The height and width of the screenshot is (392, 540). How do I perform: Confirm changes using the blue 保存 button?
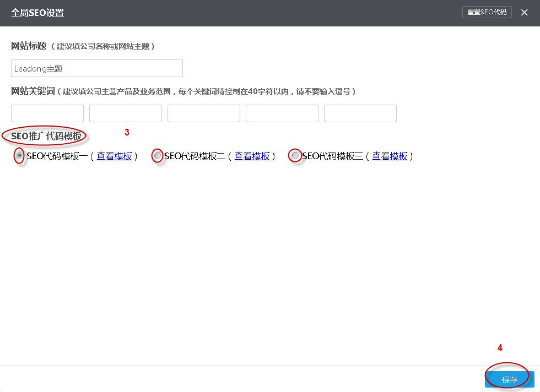508,379
